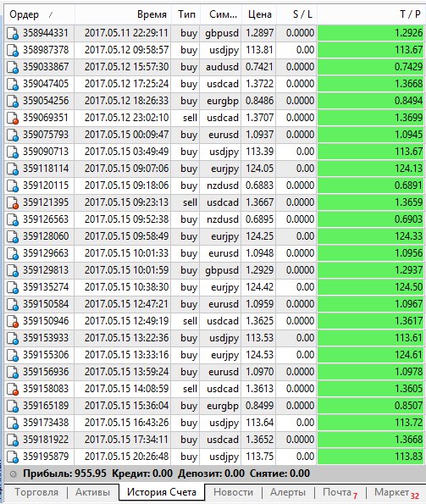This screenshot has height=504, width=426.
Task: Click buy order icon for 358944331
Action: click(13, 33)
